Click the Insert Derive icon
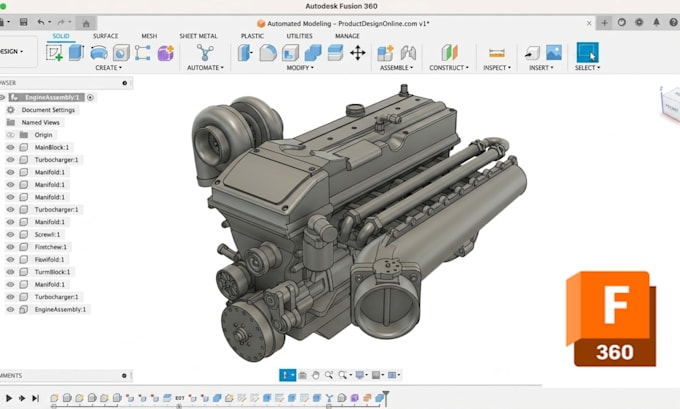This screenshot has height=409, width=680. 532,53
